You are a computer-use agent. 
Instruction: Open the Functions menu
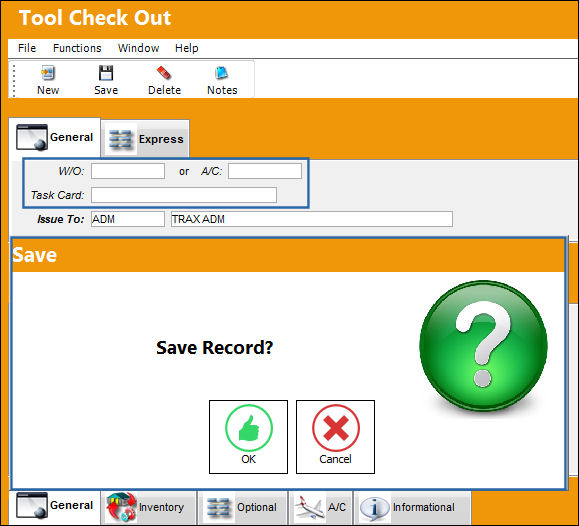(77, 48)
